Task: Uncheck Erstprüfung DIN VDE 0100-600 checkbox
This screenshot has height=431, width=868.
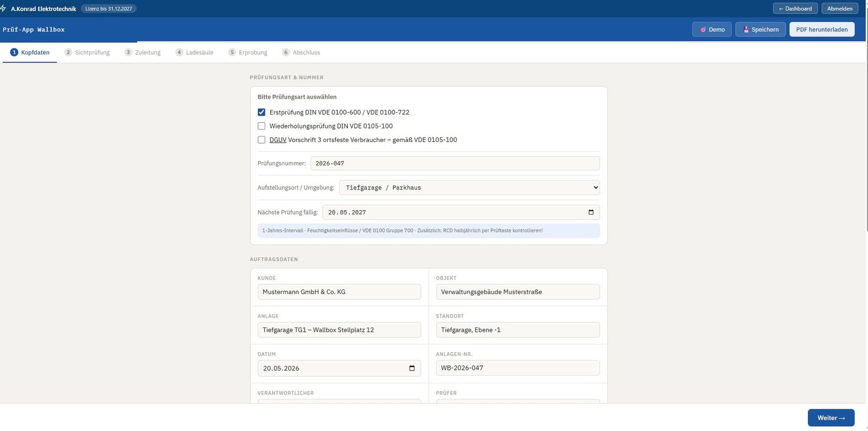Action: point(261,112)
